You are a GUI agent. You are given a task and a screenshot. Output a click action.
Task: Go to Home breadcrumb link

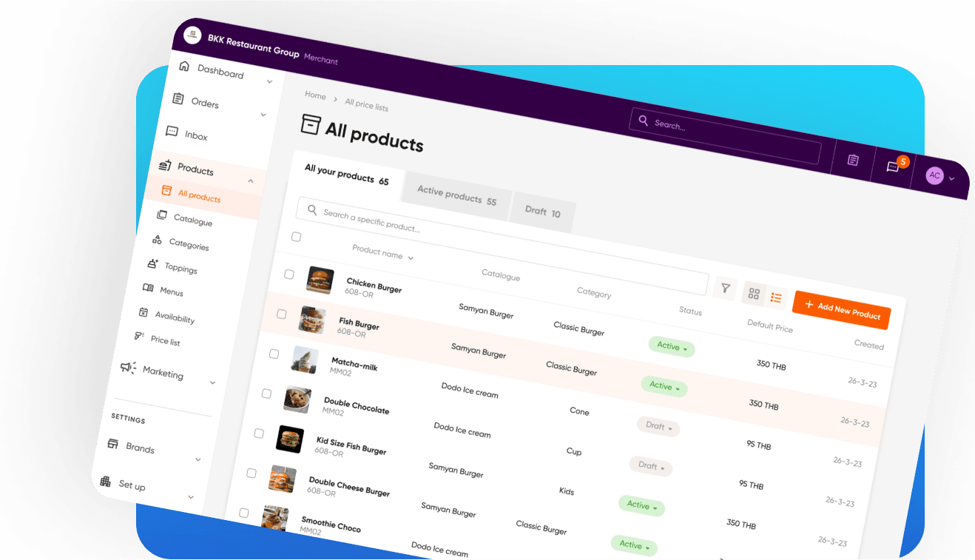[315, 95]
